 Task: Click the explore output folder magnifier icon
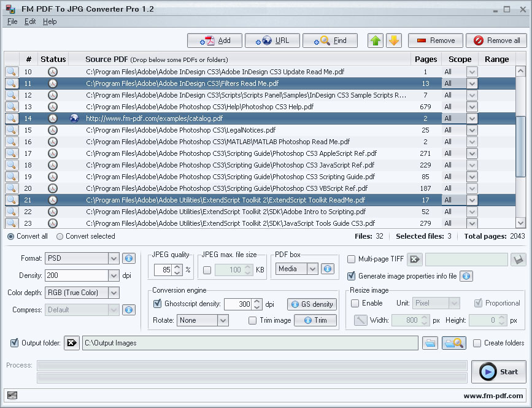click(454, 343)
